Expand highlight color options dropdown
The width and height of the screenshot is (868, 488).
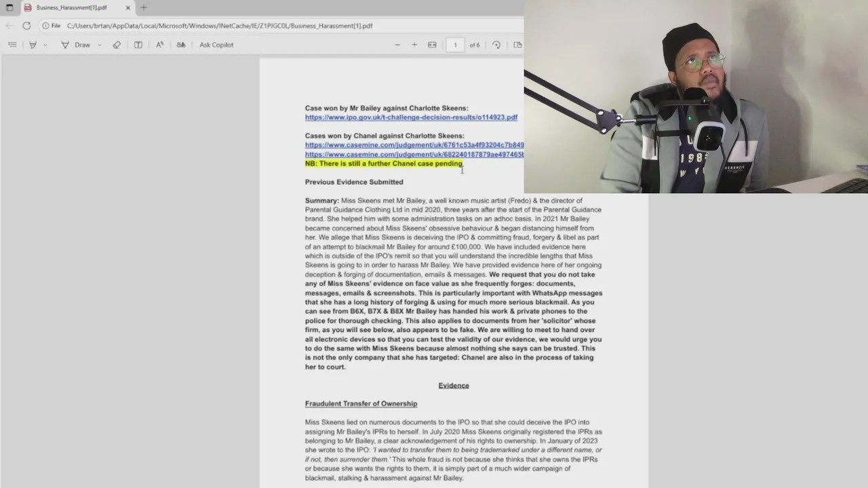(x=45, y=45)
